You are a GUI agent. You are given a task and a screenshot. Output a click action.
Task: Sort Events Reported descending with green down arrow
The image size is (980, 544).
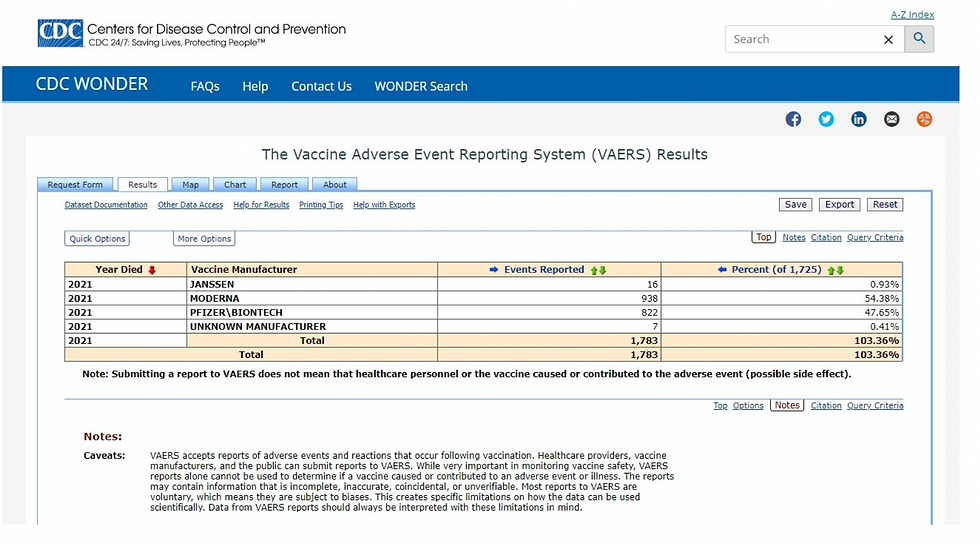(602, 270)
